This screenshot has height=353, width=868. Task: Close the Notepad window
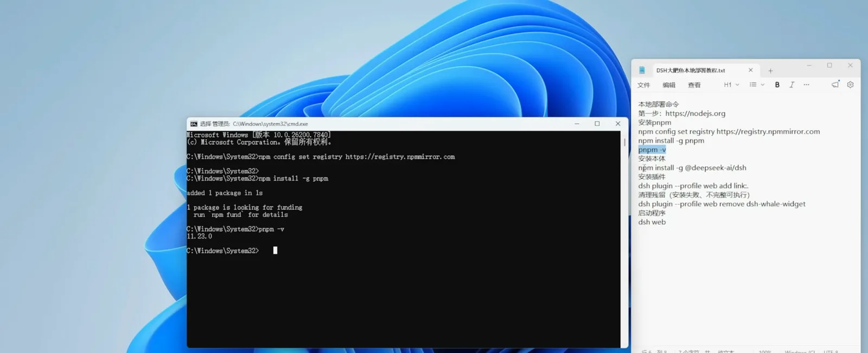[850, 65]
